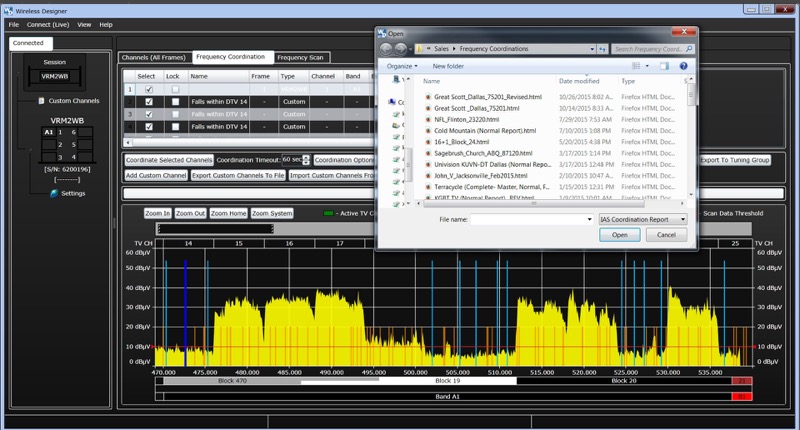Screen dimensions: 800x430
Task: Click the file icon of Sagebrush_Church_ABQ_87120.html
Action: pyautogui.click(x=428, y=153)
